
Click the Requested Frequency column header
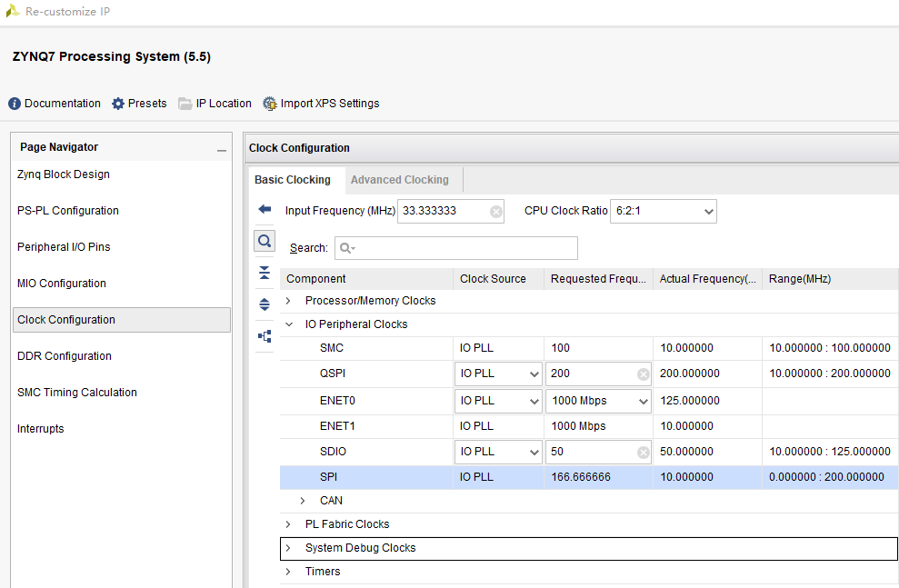(x=598, y=279)
